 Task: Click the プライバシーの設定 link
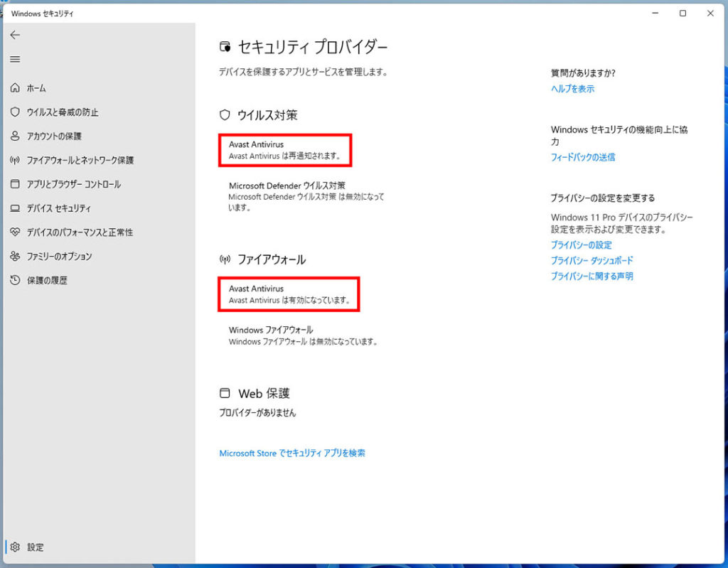[x=581, y=245]
